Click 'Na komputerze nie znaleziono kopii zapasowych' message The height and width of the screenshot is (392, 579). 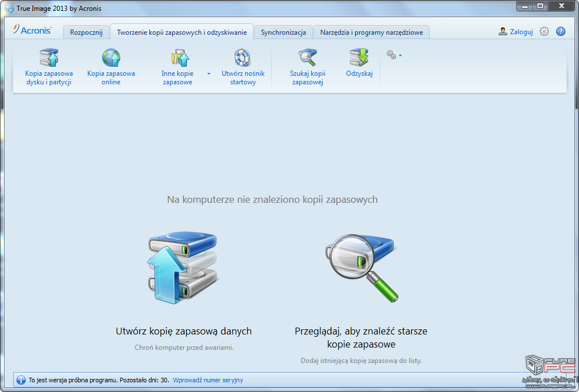[272, 199]
